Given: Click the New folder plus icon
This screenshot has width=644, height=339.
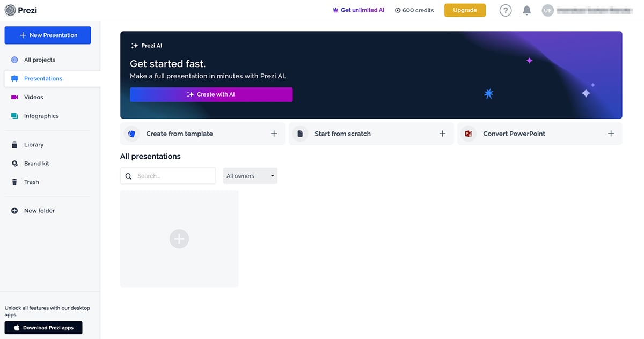Looking at the screenshot, I should [14, 211].
